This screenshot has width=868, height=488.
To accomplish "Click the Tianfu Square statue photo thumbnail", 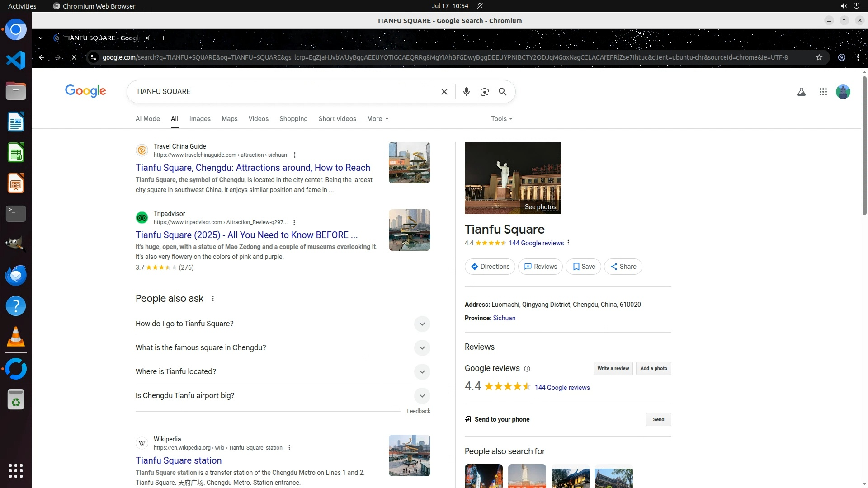I will tap(512, 178).
